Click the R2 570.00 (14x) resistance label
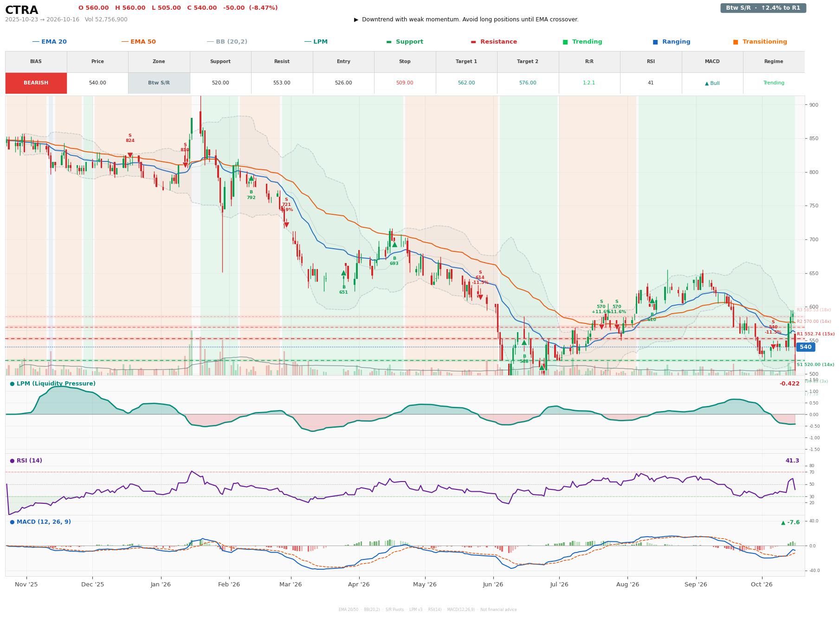This screenshot has height=617, width=840. click(814, 321)
